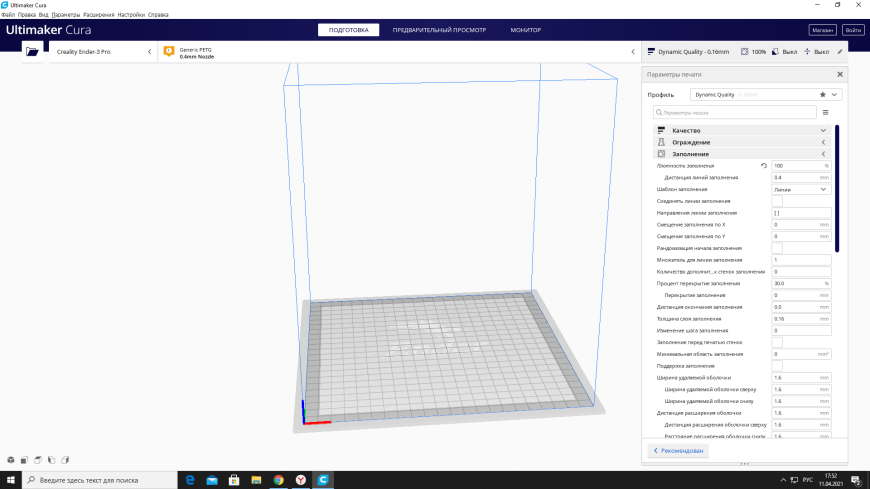This screenshot has height=489, width=870.
Task: Click the Дистанция линий заполнения value field
Action: [x=801, y=178]
